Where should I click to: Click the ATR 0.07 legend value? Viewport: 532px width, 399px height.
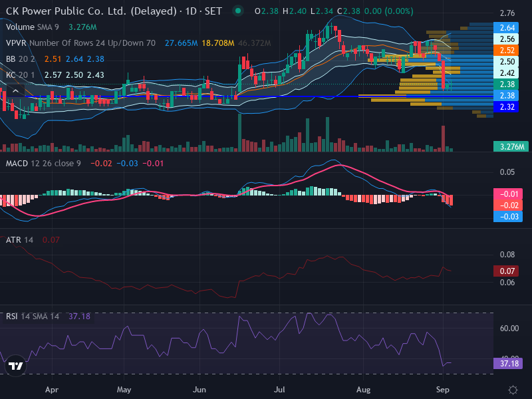coord(51,240)
